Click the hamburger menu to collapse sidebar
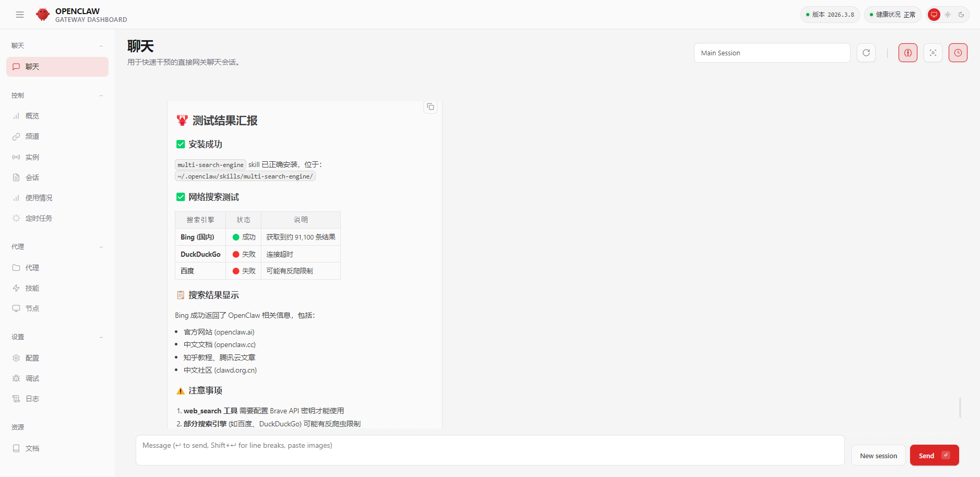 pos(20,15)
